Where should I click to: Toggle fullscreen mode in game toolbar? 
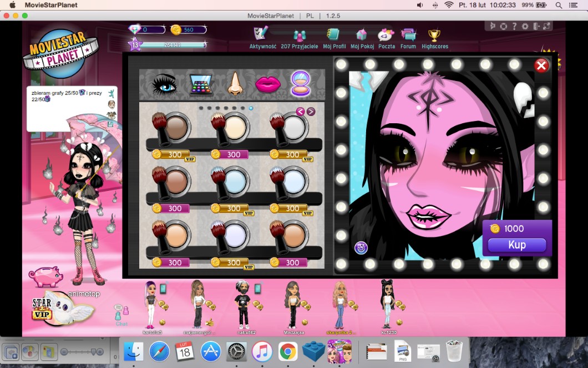[547, 26]
